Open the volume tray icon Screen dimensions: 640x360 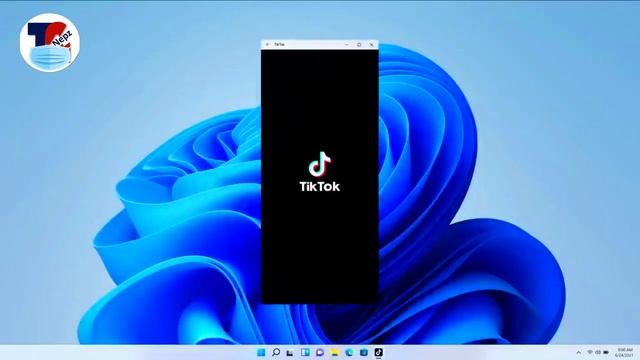[x=598, y=352]
